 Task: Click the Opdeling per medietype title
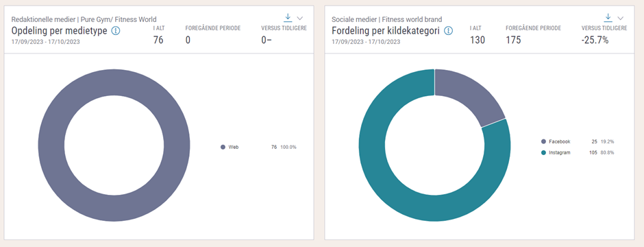(x=60, y=31)
